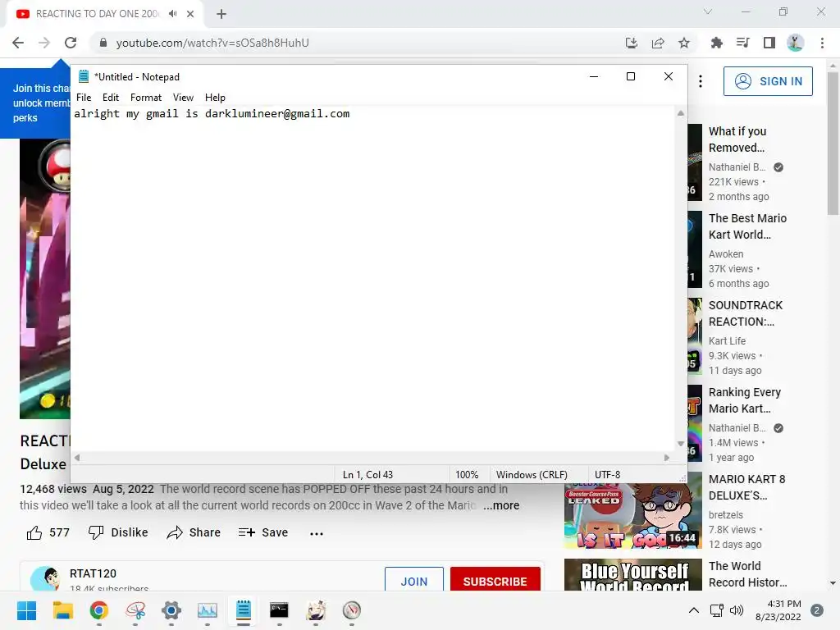This screenshot has height=630, width=840.
Task: Open the Windows Start menu
Action: 26,610
